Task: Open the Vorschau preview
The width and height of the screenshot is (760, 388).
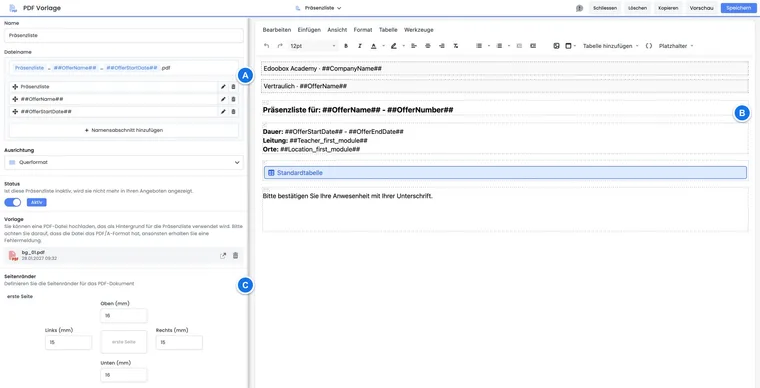Action: (x=701, y=8)
